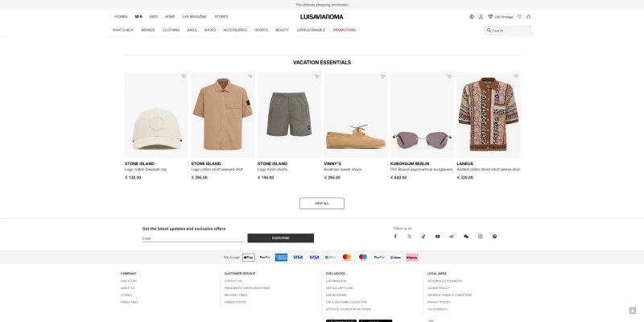Screen dimensions: 644x322
Task: Open the wishlist heart in the header
Action: [519, 17]
